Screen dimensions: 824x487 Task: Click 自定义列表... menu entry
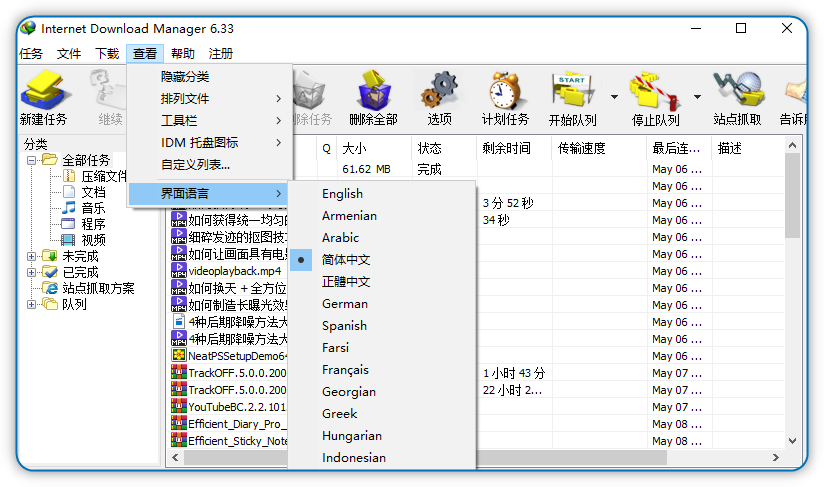pyautogui.click(x=210, y=164)
